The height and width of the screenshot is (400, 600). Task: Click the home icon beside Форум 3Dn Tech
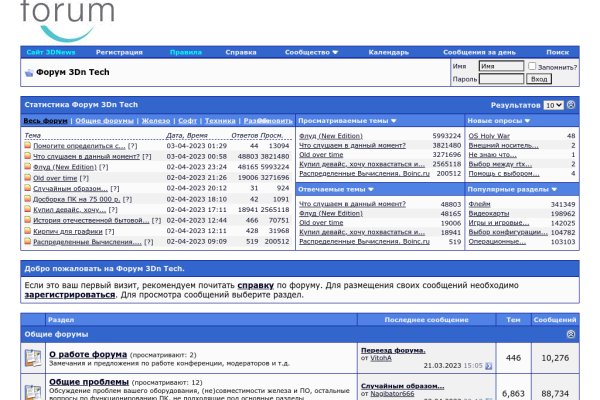point(27,73)
